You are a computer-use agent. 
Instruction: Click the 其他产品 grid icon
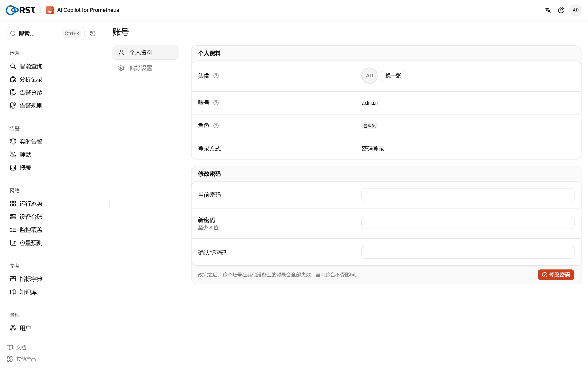pos(10,359)
